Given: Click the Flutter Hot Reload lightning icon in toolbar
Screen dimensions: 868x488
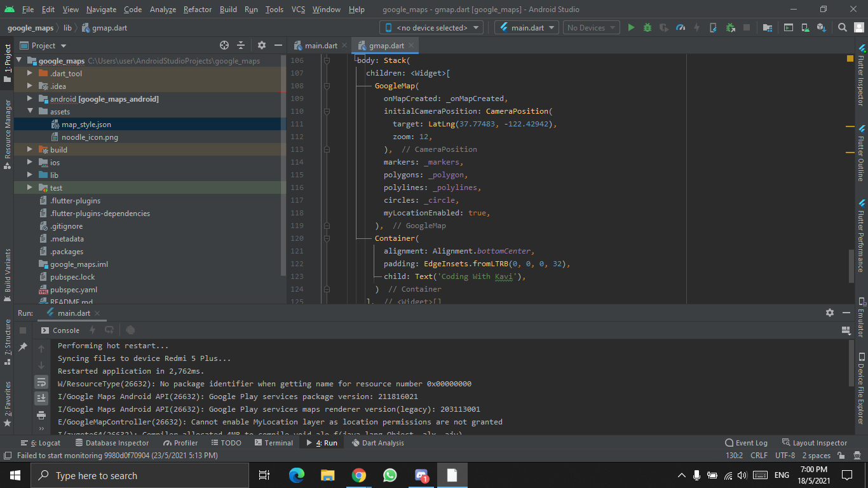Looking at the screenshot, I should tap(697, 27).
